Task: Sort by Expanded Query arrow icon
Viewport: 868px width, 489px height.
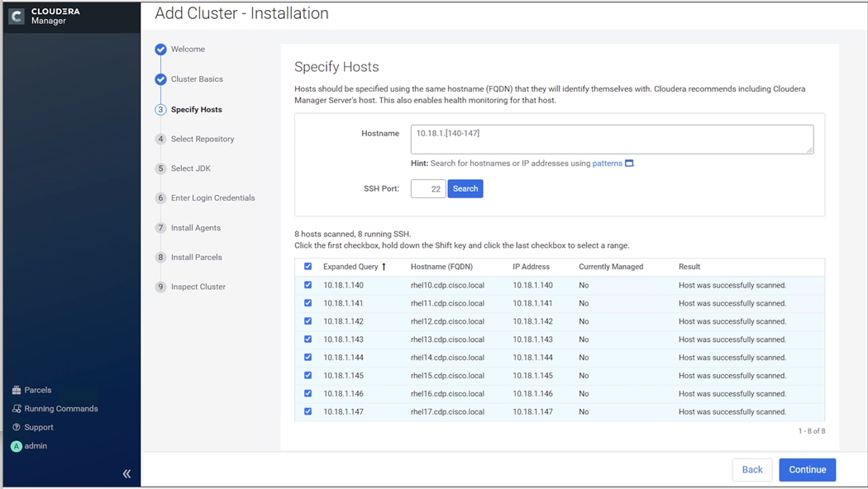Action: (x=384, y=267)
